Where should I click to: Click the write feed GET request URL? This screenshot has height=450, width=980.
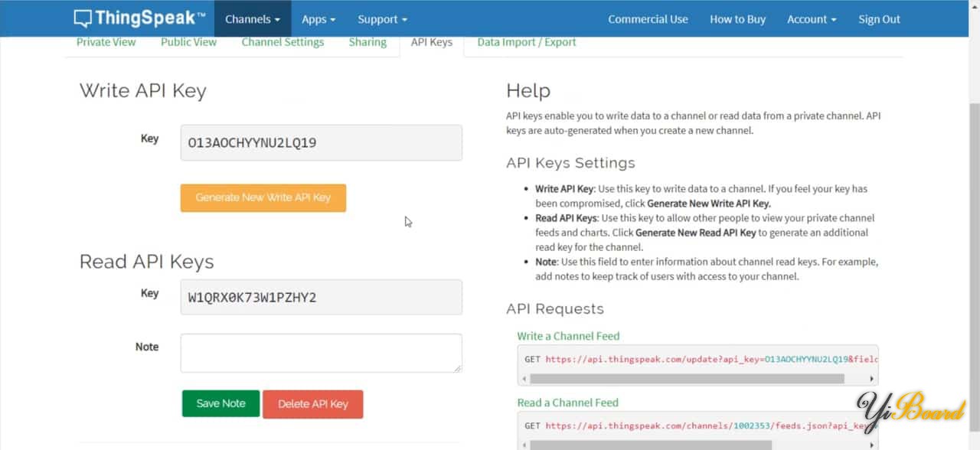(711, 359)
